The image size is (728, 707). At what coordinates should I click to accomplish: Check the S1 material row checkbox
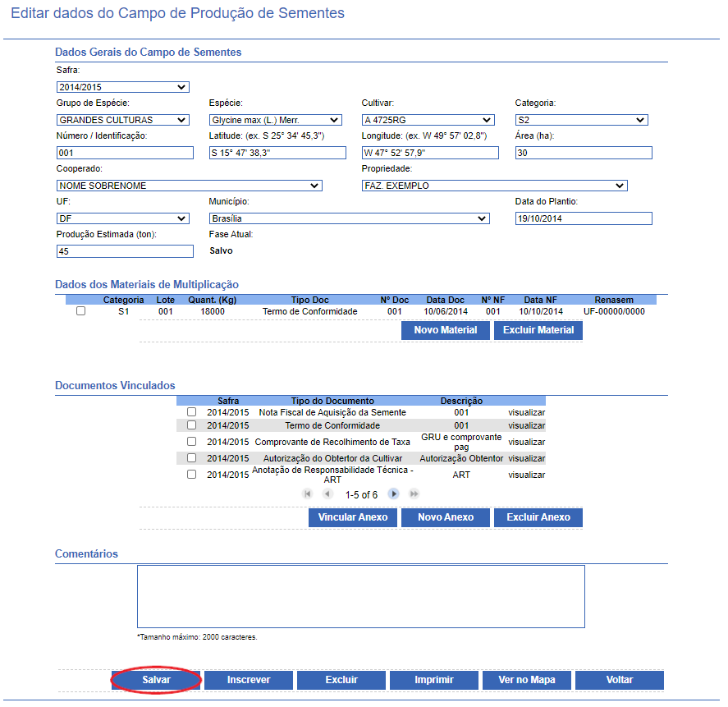pyautogui.click(x=80, y=311)
